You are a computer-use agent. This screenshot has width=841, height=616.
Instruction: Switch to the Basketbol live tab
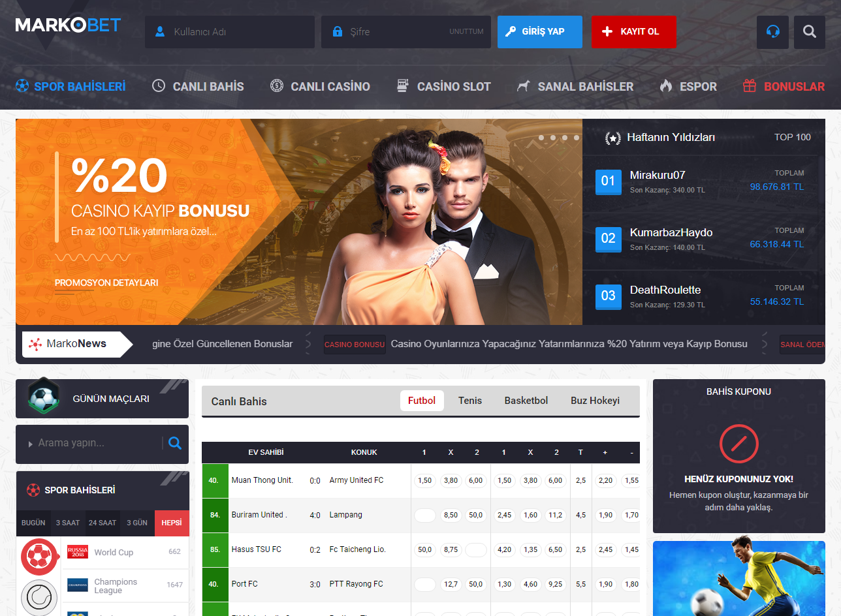coord(526,401)
